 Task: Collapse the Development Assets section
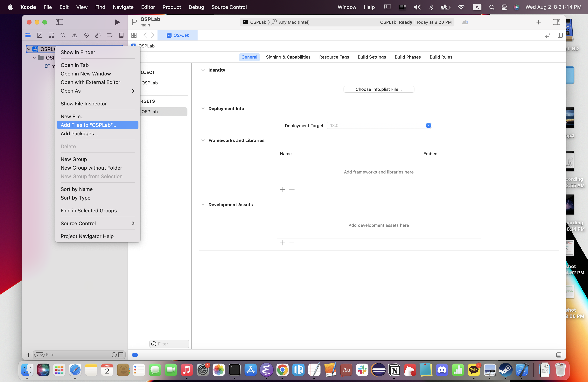203,205
